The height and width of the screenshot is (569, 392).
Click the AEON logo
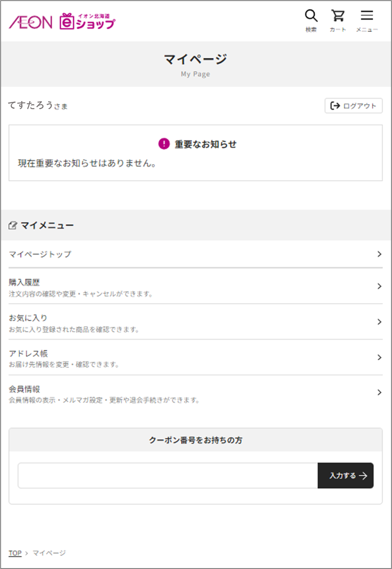click(x=30, y=22)
